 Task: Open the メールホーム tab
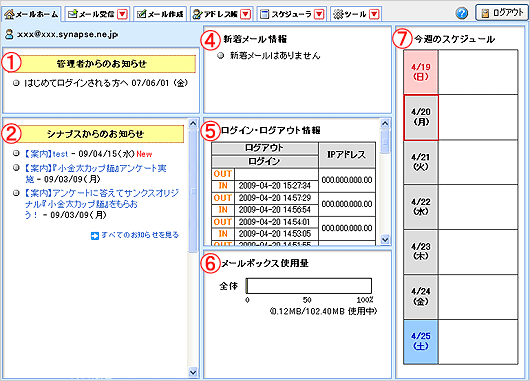click(x=31, y=14)
